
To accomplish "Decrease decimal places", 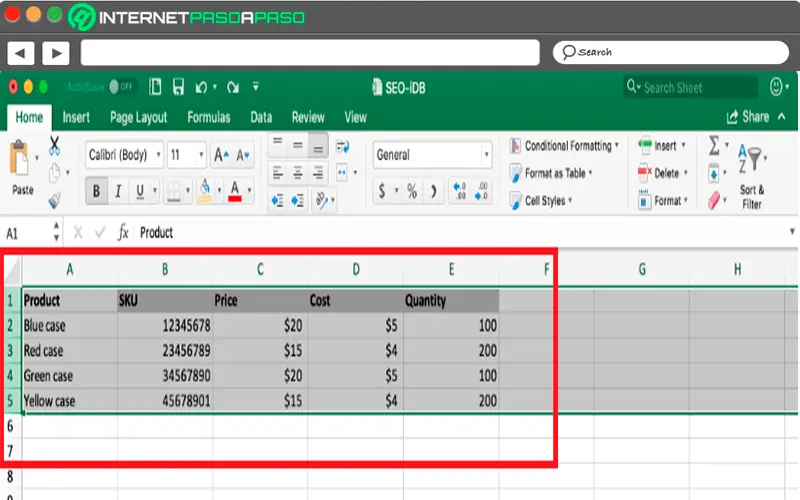I will coord(481,191).
